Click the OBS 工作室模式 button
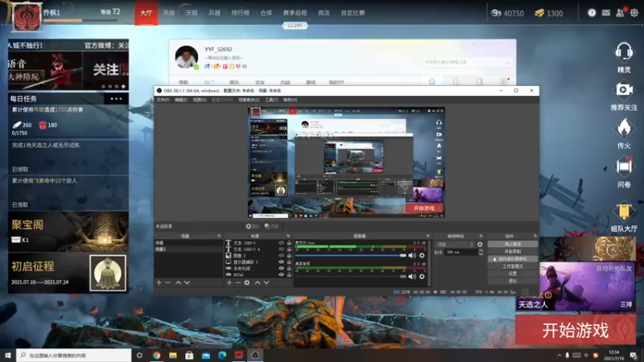 (x=512, y=266)
